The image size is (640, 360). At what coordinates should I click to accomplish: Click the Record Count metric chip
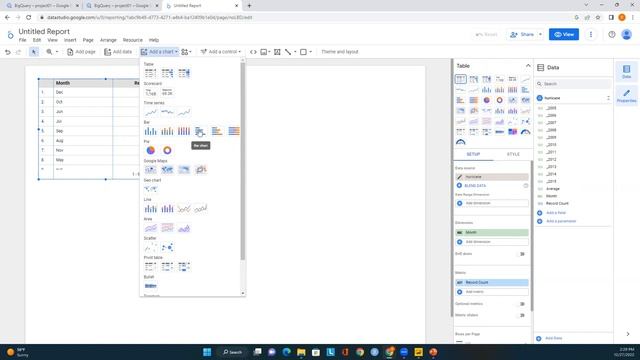pos(492,282)
